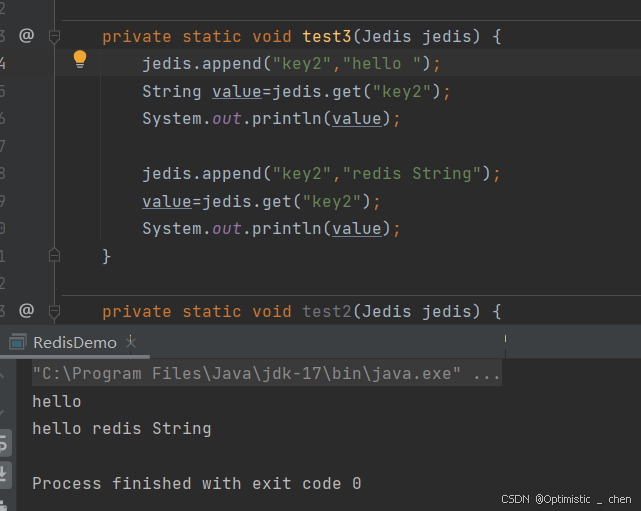The width and height of the screenshot is (641, 511).
Task: Collapse the test2 method with its fold arrow
Action: [55, 312]
